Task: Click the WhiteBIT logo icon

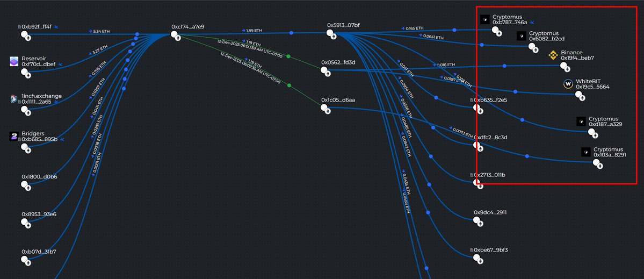Action: point(568,84)
